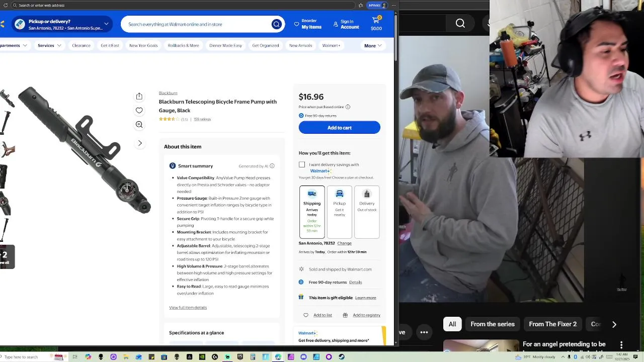Open Discord from the taskbar
Viewport: 644px width, 362px height.
303,357
